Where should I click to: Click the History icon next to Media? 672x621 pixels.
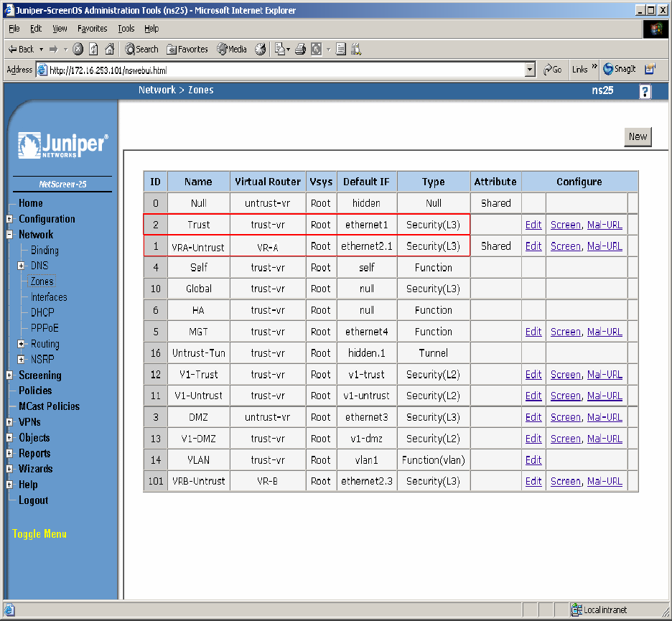260,50
